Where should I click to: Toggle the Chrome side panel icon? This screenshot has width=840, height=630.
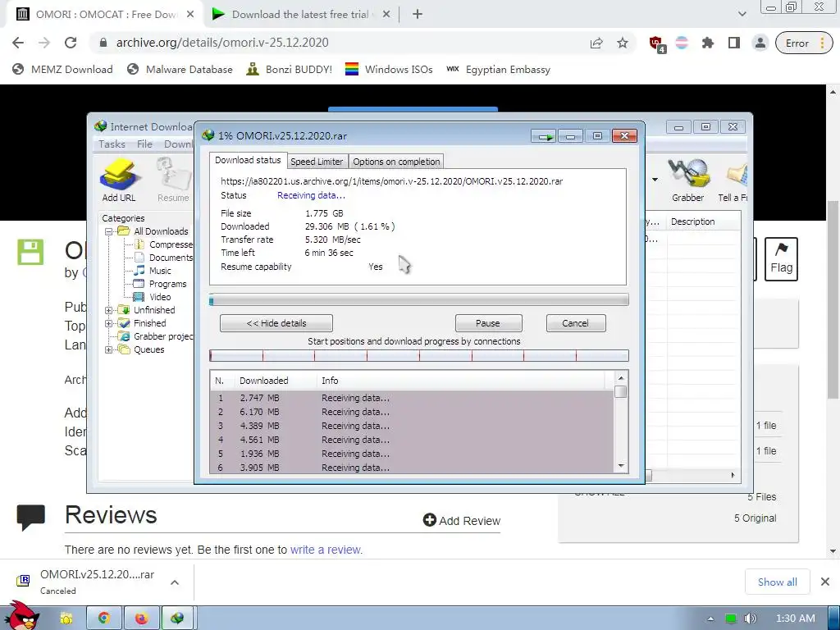734,43
